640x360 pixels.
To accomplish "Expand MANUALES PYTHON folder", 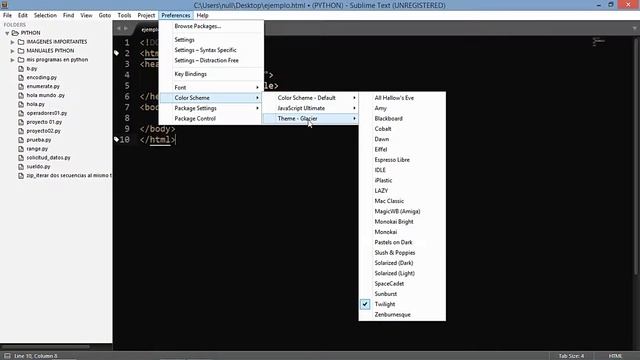I will click(x=12, y=51).
